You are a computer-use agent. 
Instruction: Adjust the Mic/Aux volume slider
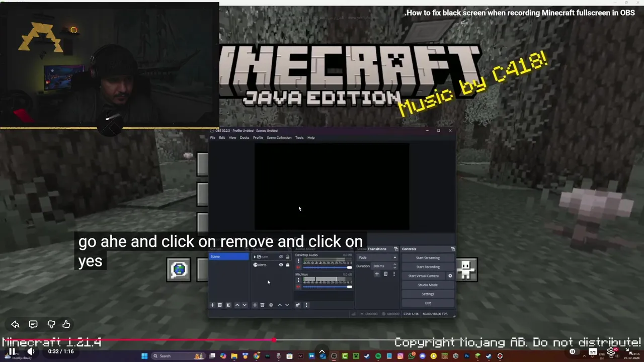coord(328,287)
